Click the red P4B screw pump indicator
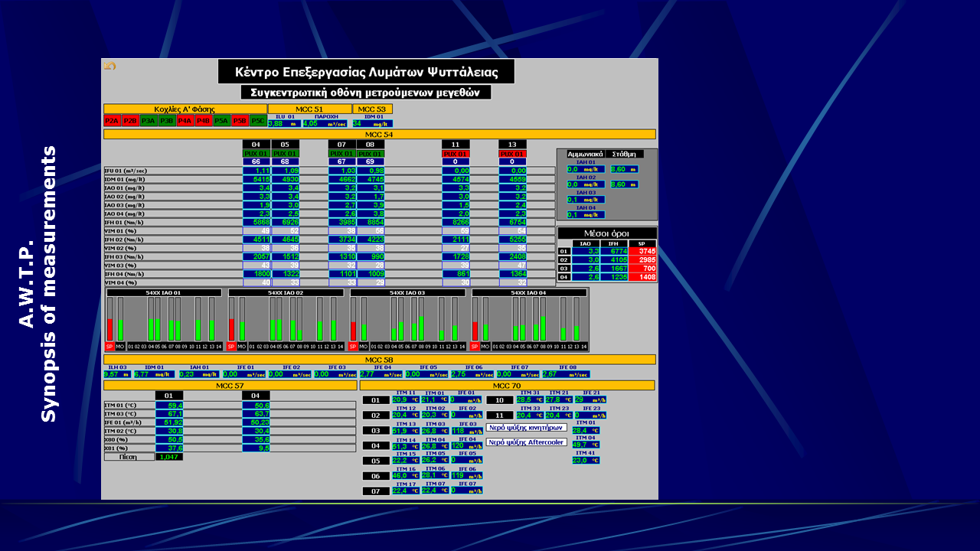 tap(204, 121)
